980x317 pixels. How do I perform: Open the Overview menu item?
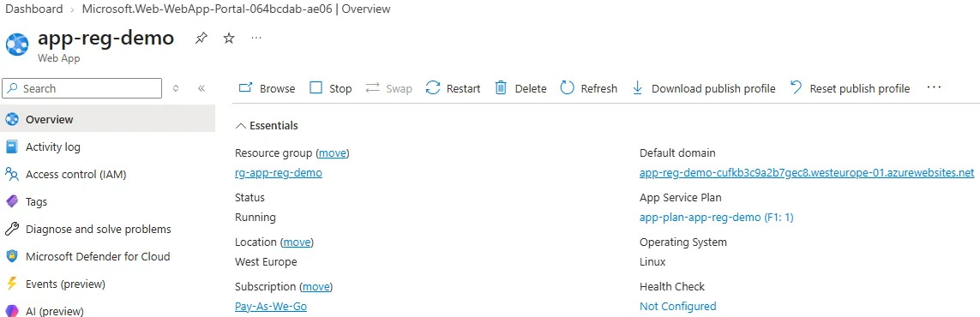[107, 119]
